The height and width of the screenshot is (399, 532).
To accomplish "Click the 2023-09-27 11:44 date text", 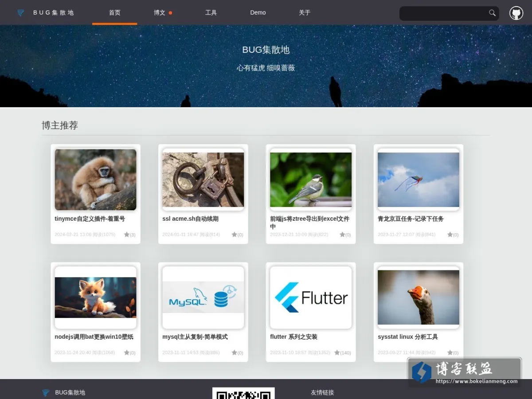I will 396,352.
